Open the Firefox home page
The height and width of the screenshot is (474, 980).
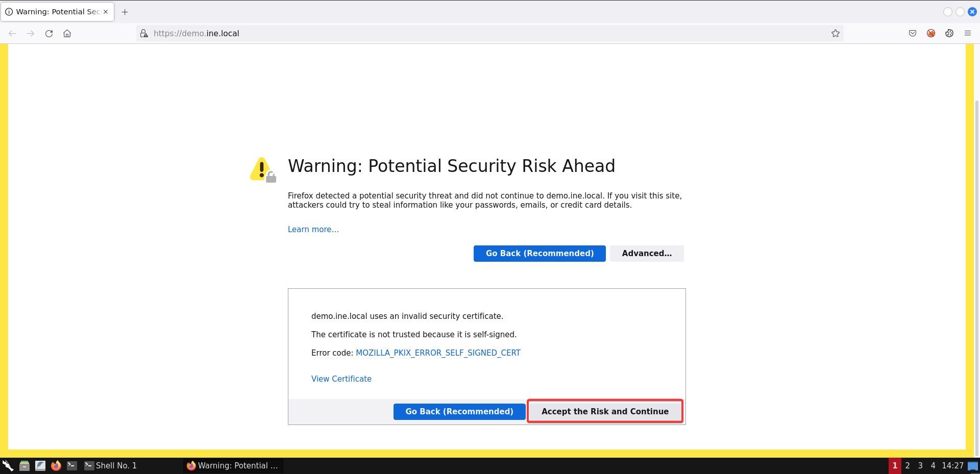coord(67,33)
